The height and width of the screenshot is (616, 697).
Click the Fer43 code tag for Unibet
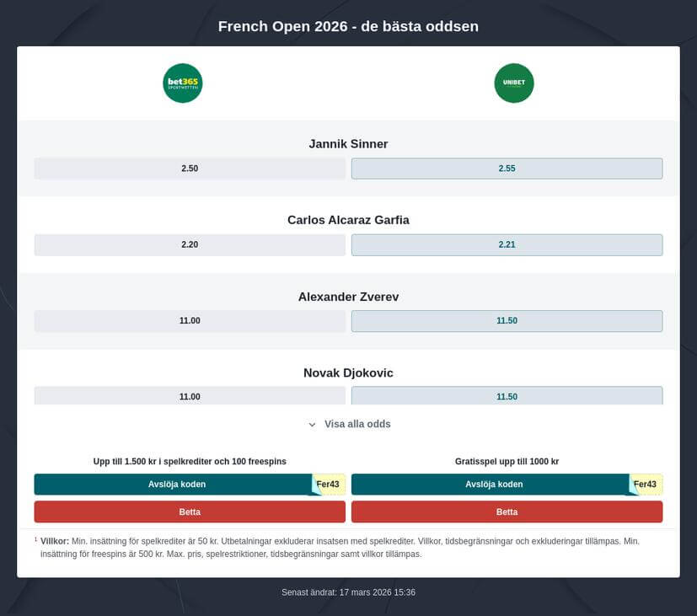point(644,484)
